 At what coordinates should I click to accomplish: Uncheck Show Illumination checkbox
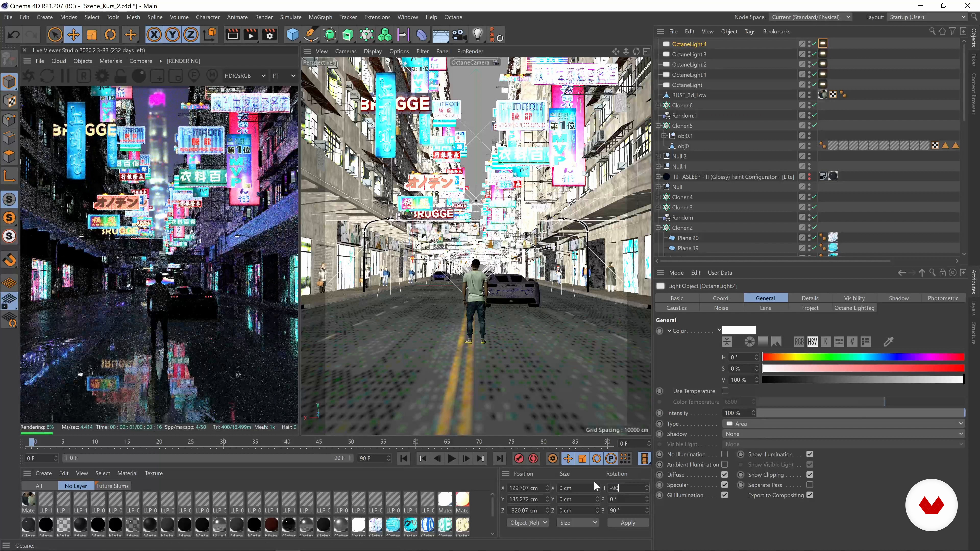pos(810,454)
